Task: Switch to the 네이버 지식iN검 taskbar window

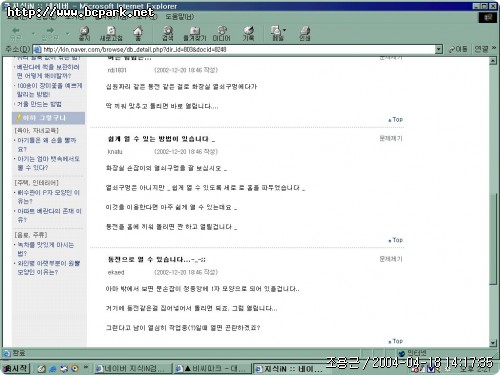Action: pos(132,369)
